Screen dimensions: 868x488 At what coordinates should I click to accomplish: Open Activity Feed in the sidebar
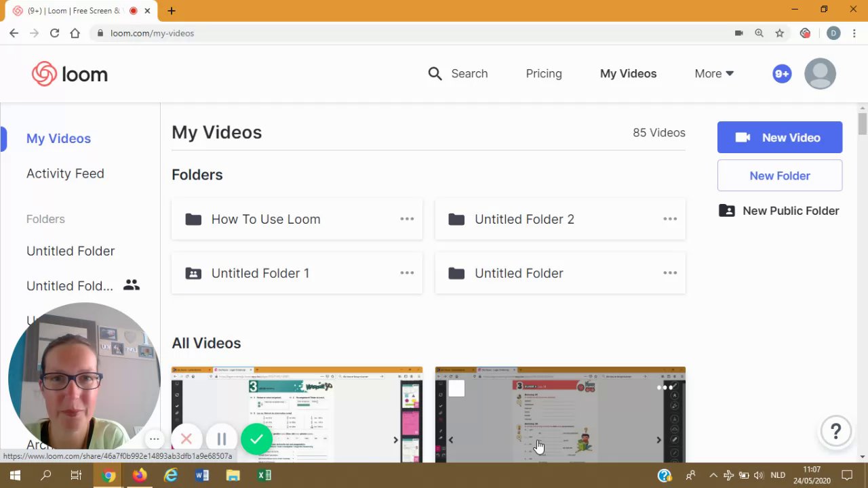(65, 174)
